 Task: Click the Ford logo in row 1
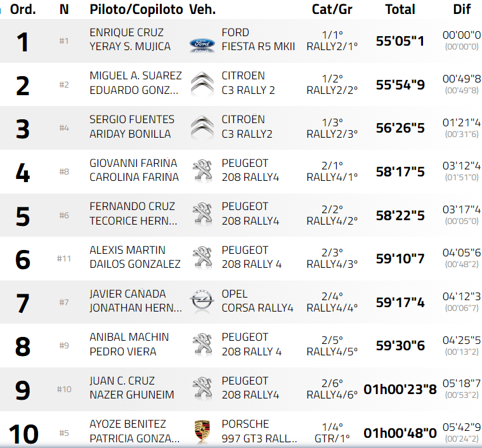pyautogui.click(x=202, y=44)
